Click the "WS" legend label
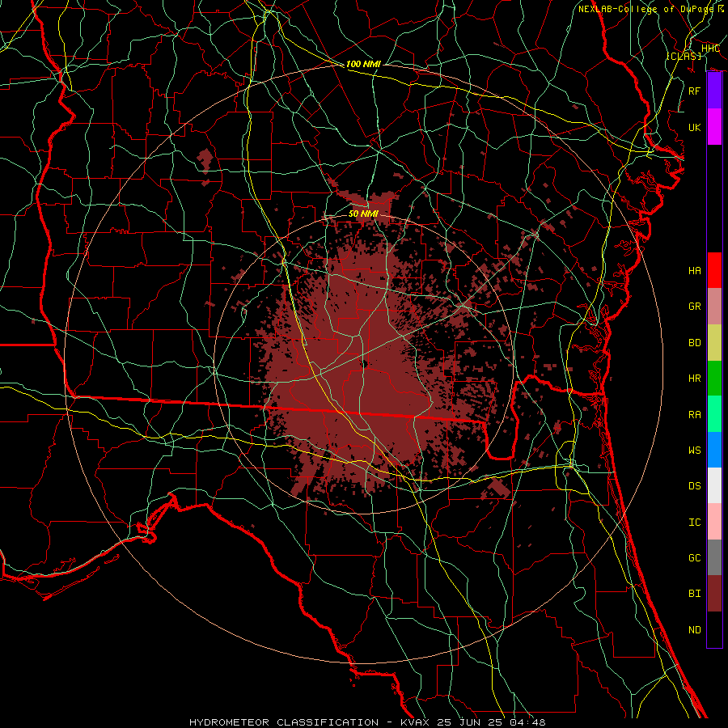The height and width of the screenshot is (728, 728). coord(695,450)
